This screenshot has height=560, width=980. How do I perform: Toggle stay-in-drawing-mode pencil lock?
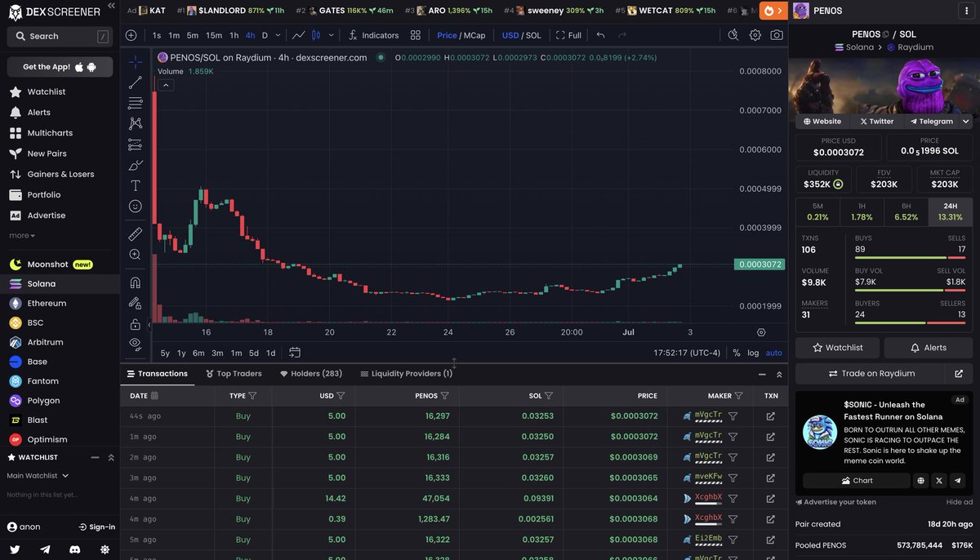click(x=136, y=303)
